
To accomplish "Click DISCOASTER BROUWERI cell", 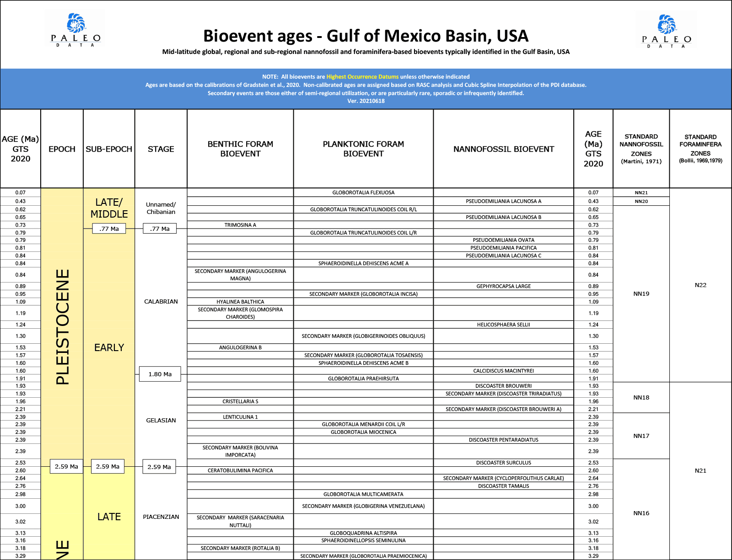I will tap(504, 386).
